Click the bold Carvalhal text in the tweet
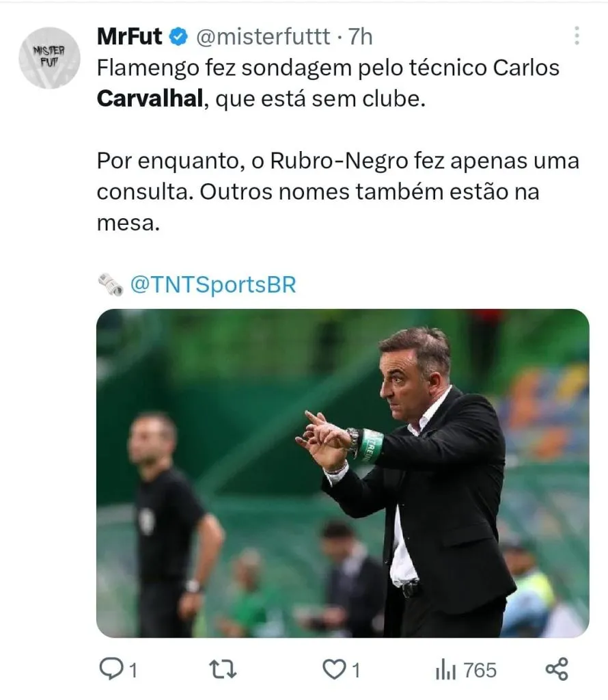The image size is (608, 700). 150,98
